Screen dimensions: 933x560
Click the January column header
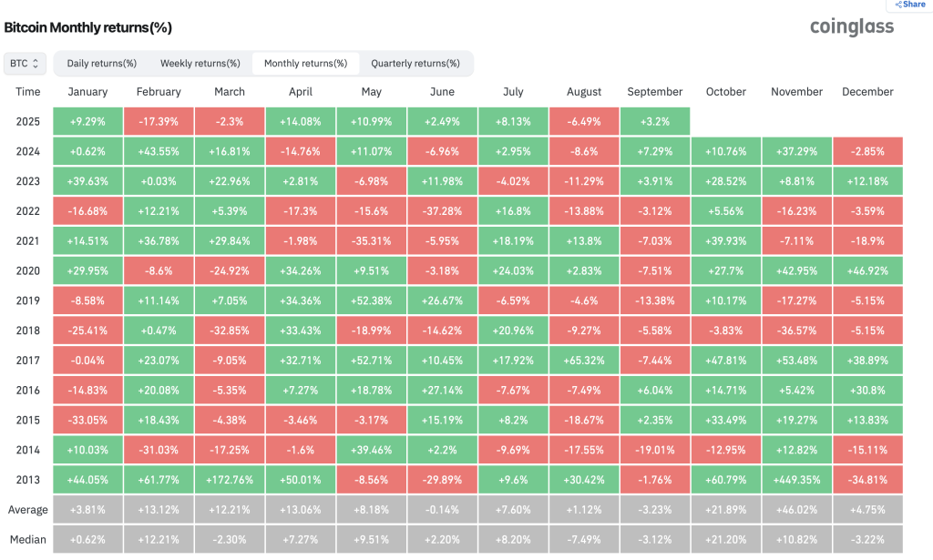[x=87, y=92]
